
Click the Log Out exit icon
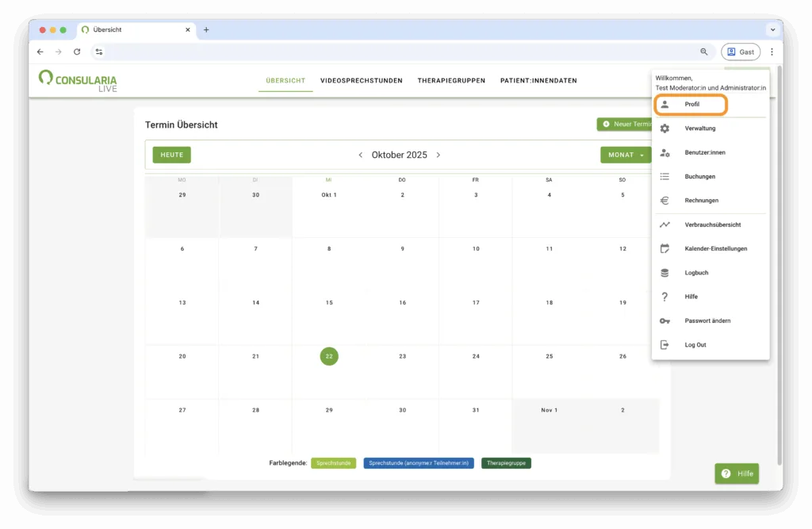(x=665, y=345)
